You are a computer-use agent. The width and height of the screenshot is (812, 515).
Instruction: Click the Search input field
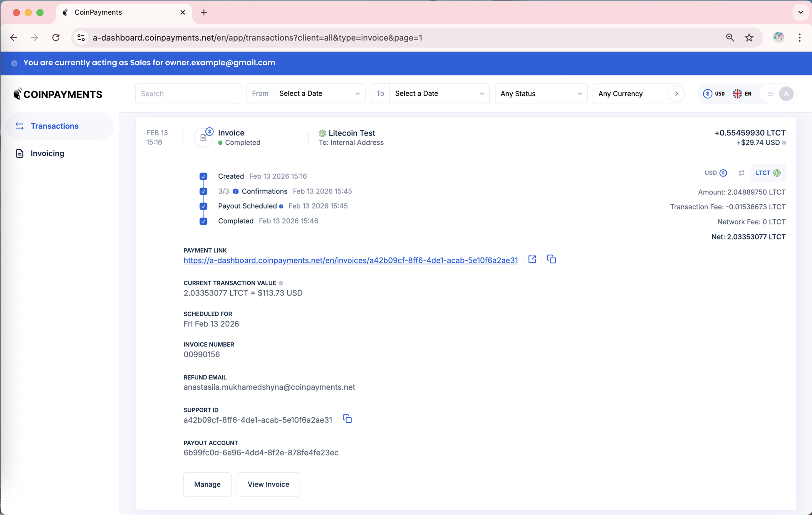pyautogui.click(x=188, y=93)
